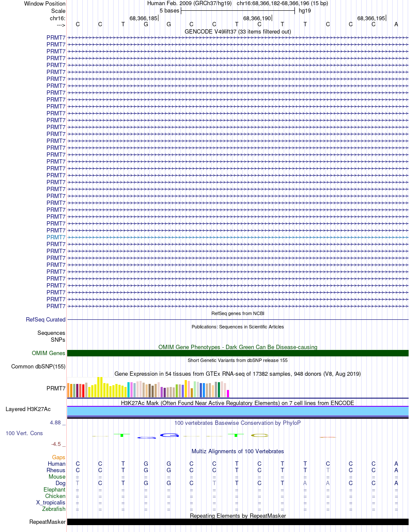409x532 pixels.
Task: Click the blue G letter in the PhyloP logo
Action: pos(169,435)
